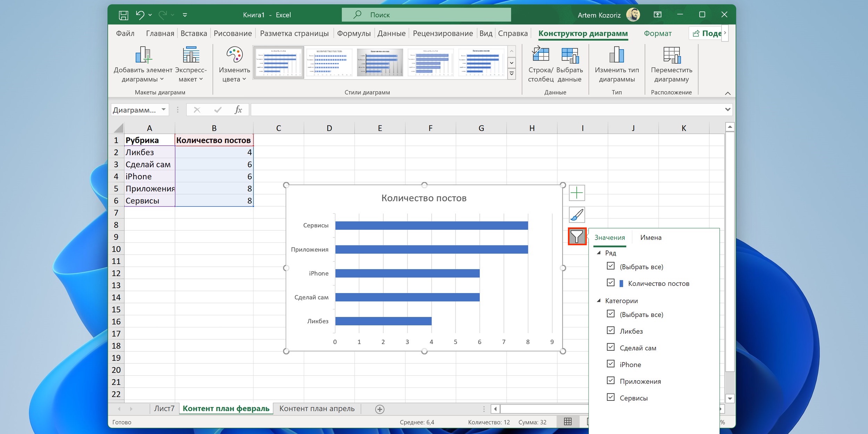Open the Конструктор диаграмм ribbon tab

583,34
